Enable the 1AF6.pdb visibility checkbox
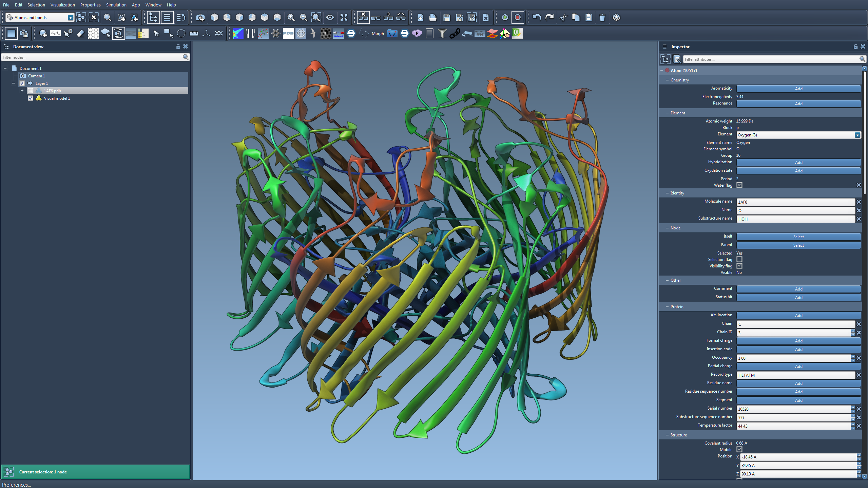 pos(31,91)
